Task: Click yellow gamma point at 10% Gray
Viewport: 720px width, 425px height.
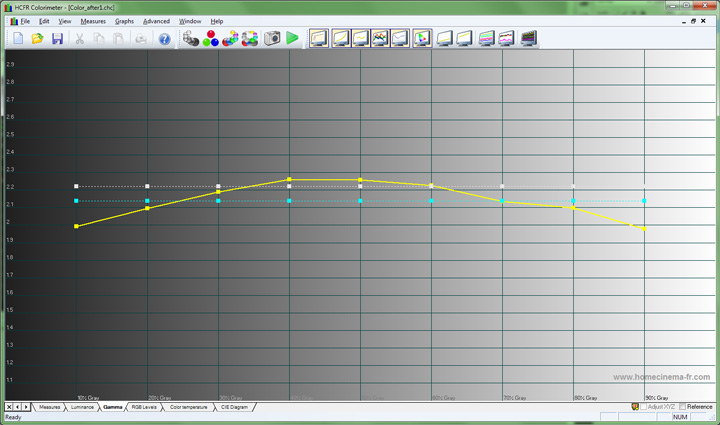Action: (x=76, y=226)
